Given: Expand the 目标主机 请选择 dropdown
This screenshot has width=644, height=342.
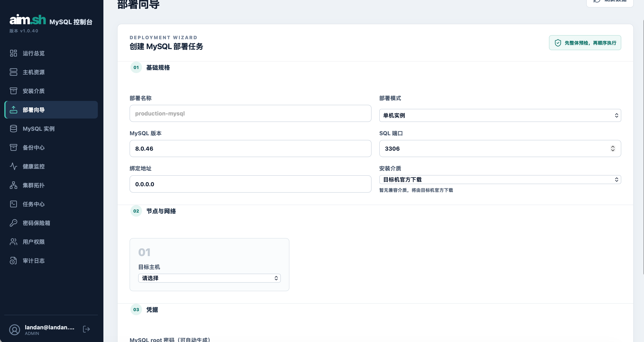Looking at the screenshot, I should (209, 278).
